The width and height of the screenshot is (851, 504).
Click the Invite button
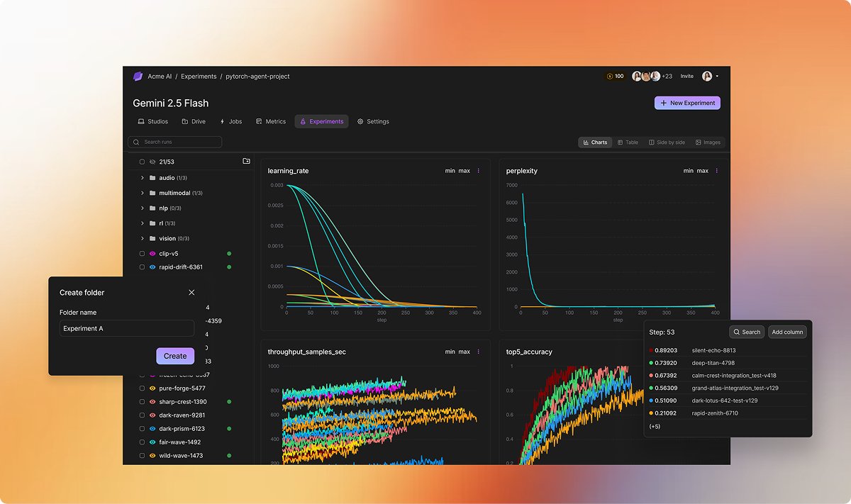click(687, 77)
